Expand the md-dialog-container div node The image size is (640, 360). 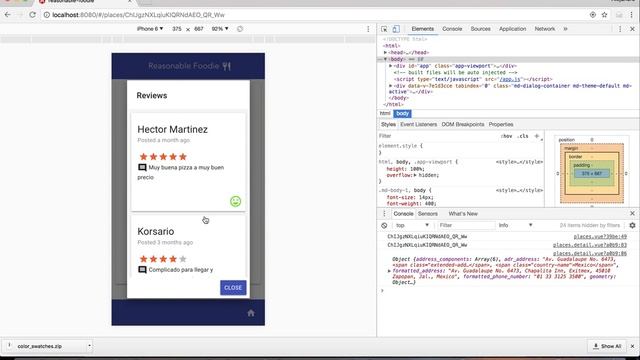[x=391, y=86]
